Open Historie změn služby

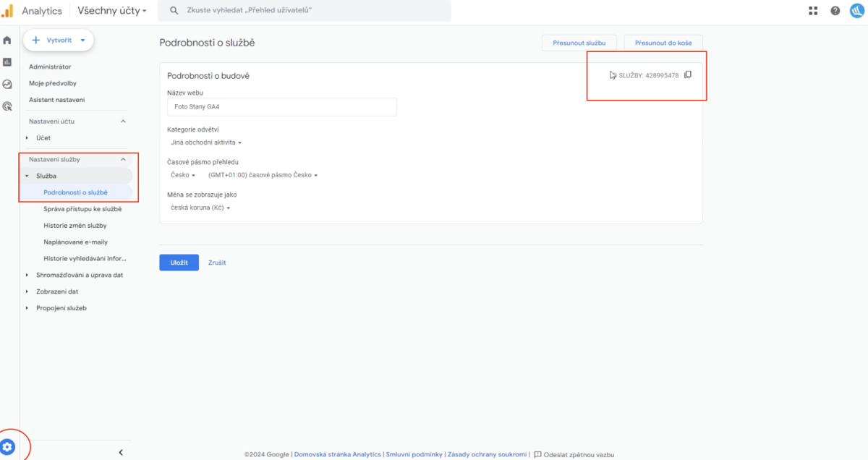pyautogui.click(x=75, y=226)
